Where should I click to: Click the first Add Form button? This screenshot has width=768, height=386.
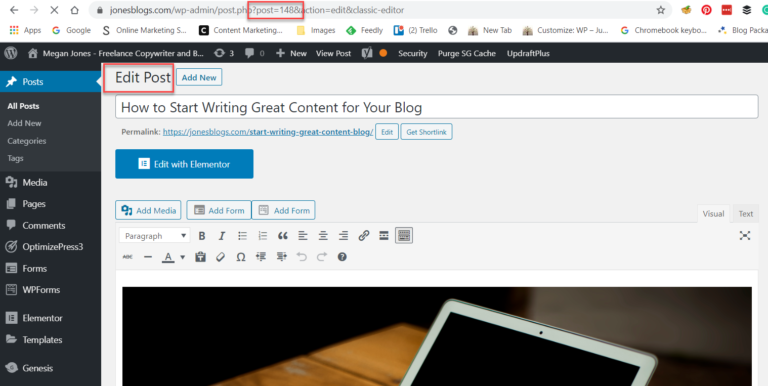pyautogui.click(x=219, y=210)
